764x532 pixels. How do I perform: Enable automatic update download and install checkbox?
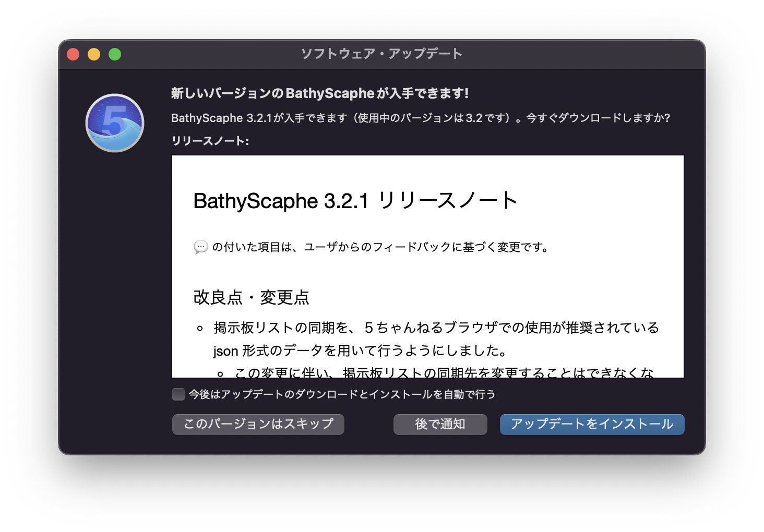tap(178, 394)
